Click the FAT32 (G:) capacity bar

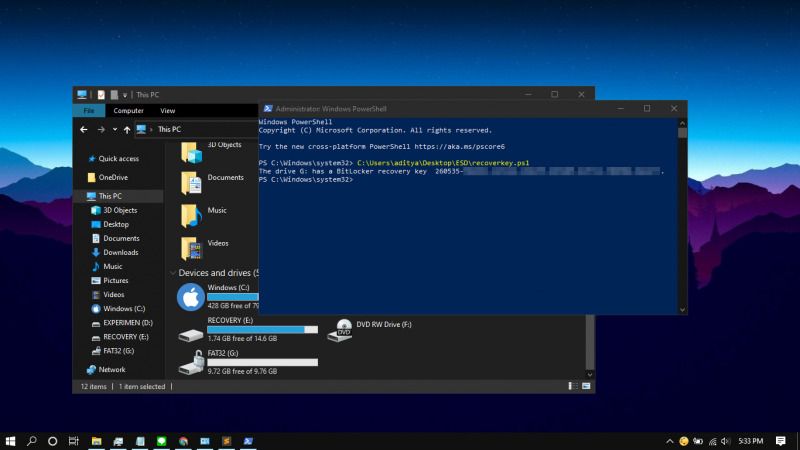point(262,362)
